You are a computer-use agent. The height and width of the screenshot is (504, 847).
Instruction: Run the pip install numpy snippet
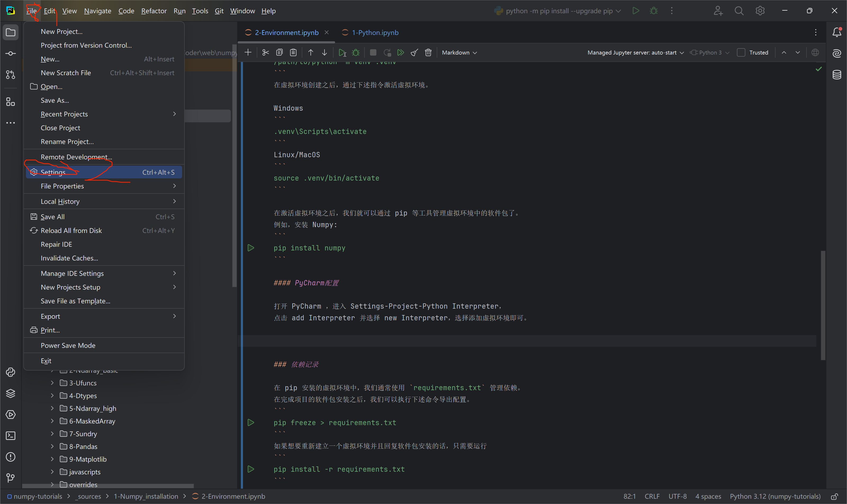tap(251, 248)
